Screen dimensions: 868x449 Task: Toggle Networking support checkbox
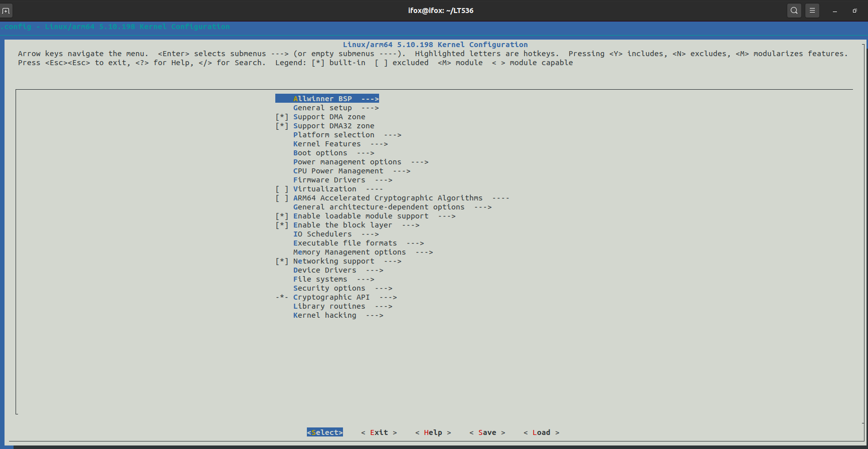282,261
